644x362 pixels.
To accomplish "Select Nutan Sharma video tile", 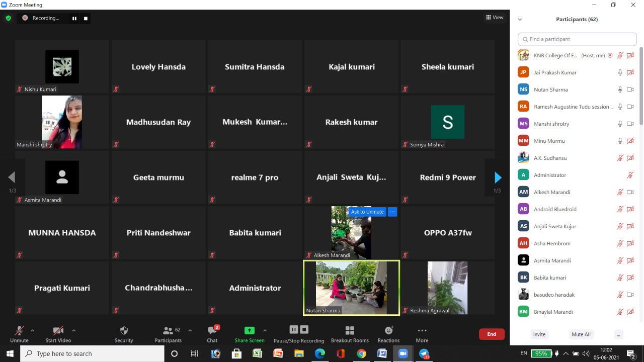I will click(x=351, y=288).
